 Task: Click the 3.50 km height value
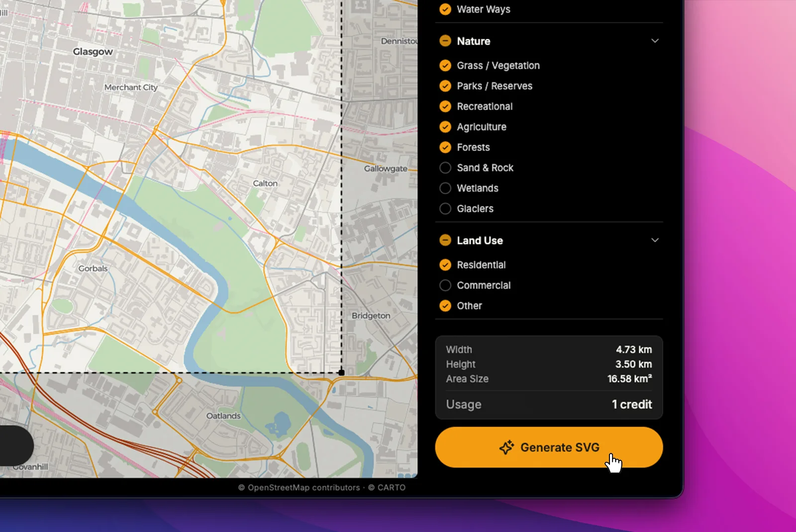point(633,364)
